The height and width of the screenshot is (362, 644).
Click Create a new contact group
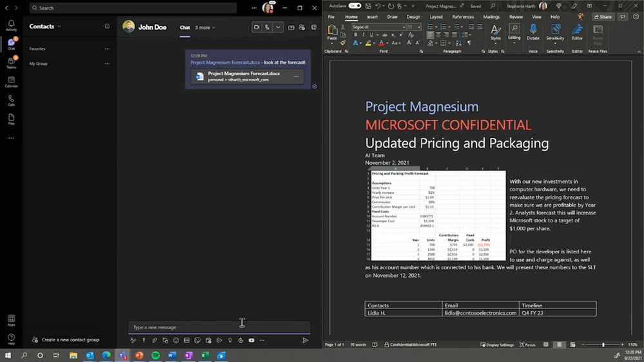point(66,340)
